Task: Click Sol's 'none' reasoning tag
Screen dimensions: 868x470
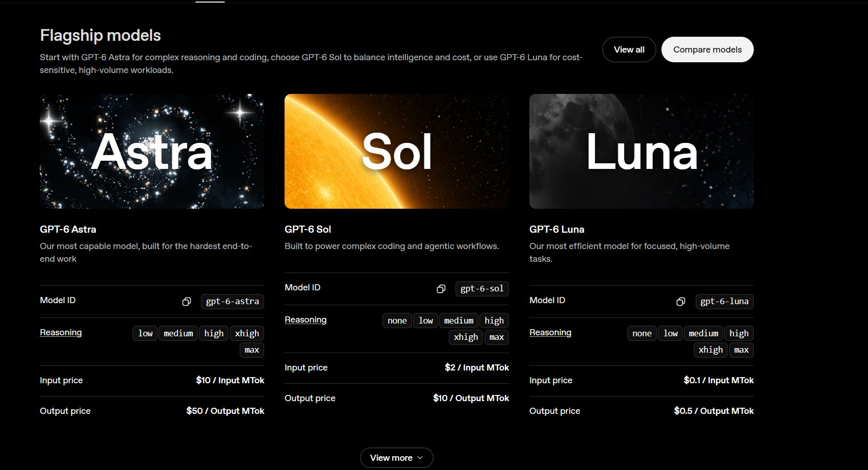Action: point(397,320)
